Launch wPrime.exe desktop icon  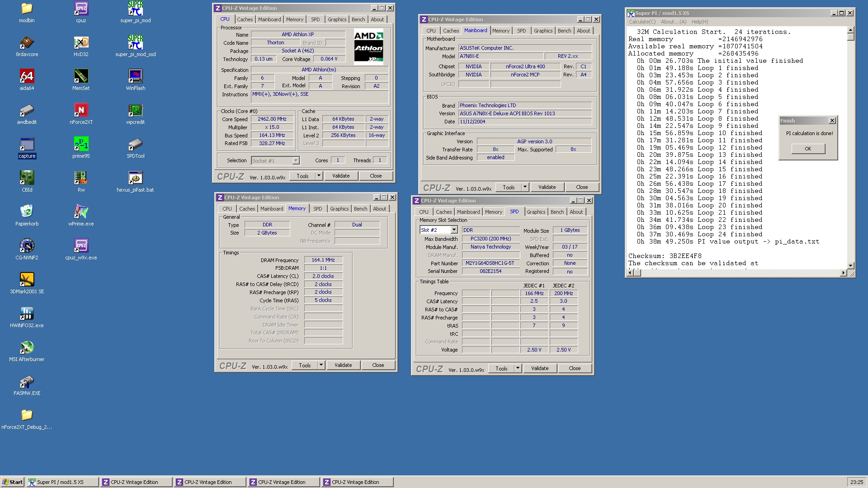coord(81,216)
